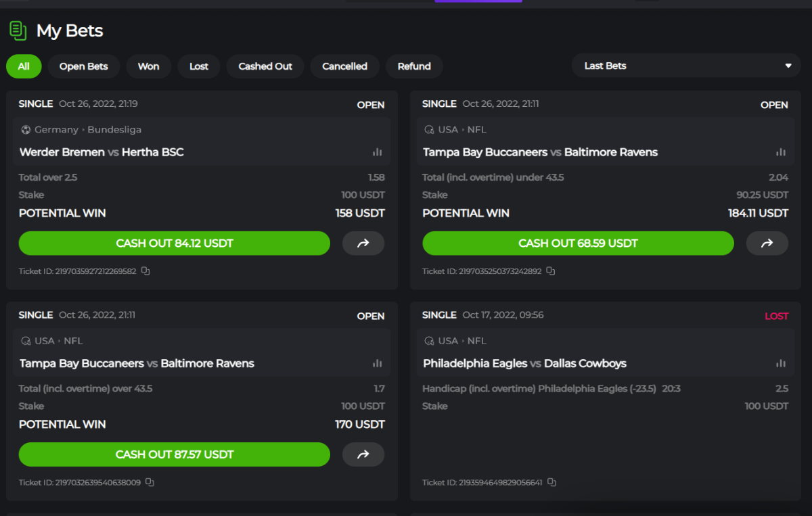
Task: Share the Buccaneers over 43.5 bet
Action: pyautogui.click(x=363, y=454)
